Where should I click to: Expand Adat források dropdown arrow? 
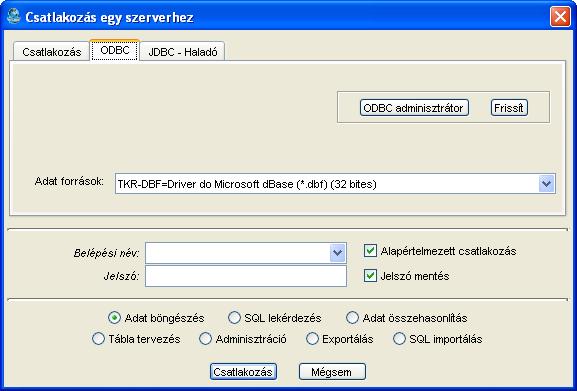pos(546,184)
